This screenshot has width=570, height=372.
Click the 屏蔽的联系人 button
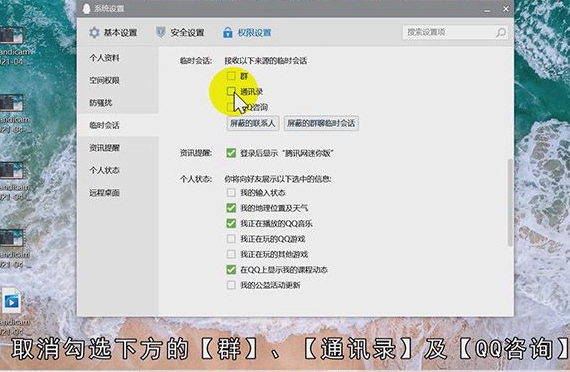(253, 123)
